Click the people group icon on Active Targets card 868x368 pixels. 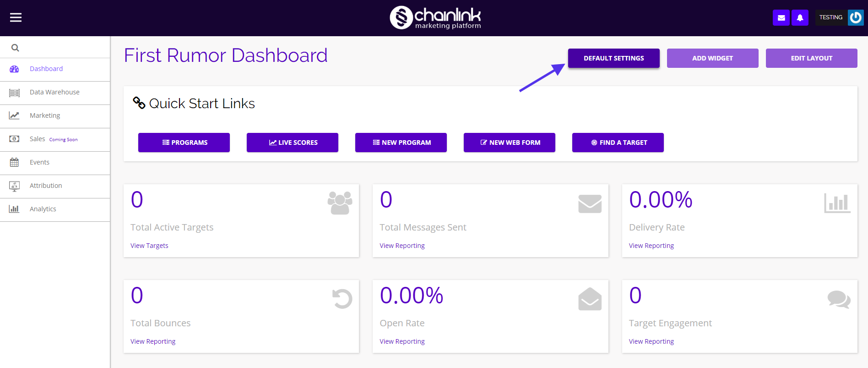(x=340, y=203)
